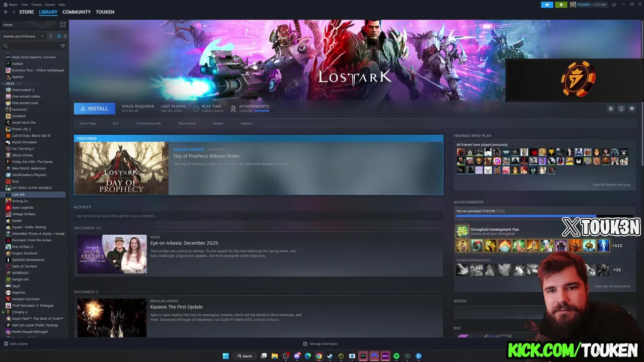644x362 pixels.
Task: Open the Steam menu
Action: pos(14,5)
